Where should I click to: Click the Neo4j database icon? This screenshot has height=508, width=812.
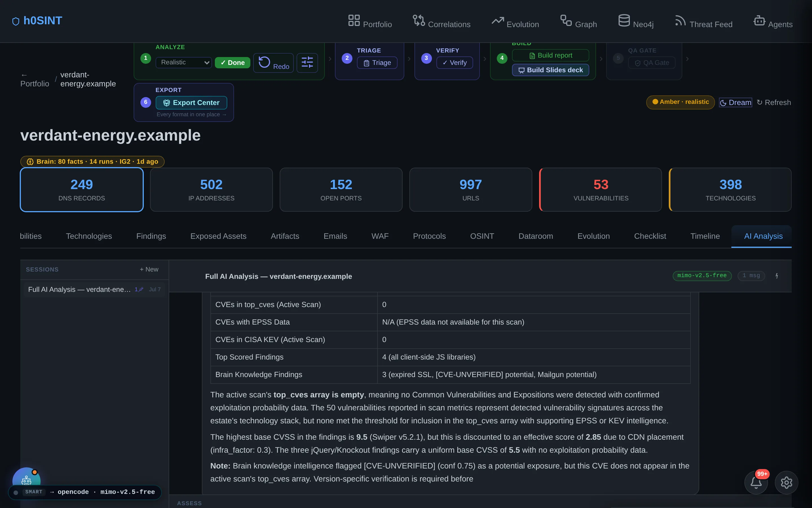624,20
